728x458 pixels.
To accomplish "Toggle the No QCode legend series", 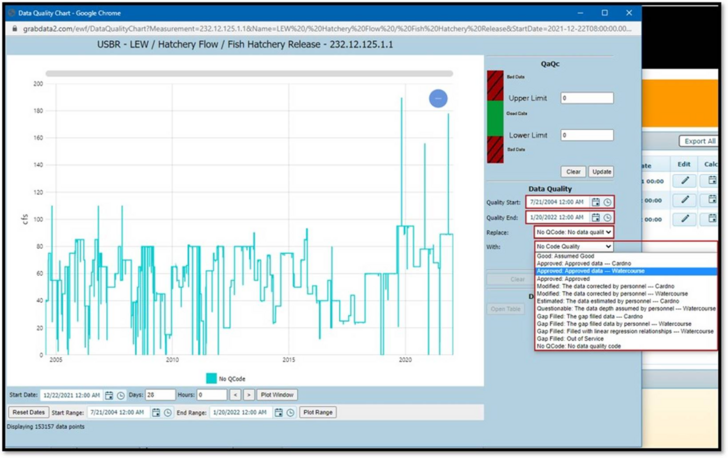I will [226, 379].
